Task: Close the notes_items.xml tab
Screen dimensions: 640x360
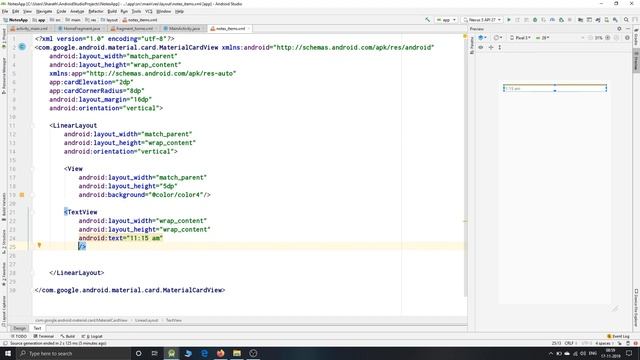Action: (248, 29)
